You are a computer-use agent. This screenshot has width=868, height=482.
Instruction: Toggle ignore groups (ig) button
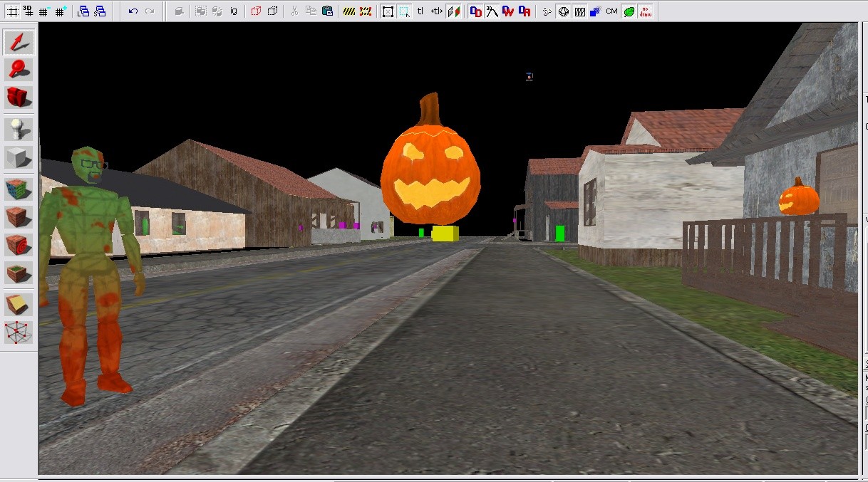[x=234, y=11]
